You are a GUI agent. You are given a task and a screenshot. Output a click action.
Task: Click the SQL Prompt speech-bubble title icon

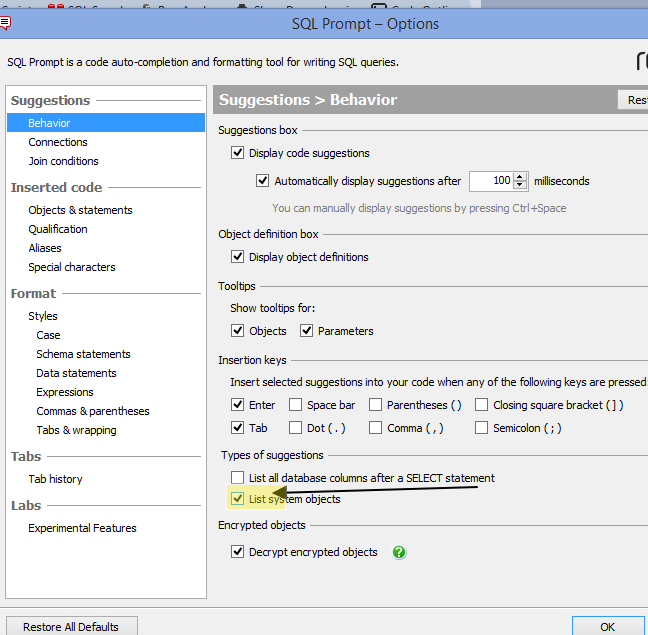point(5,23)
